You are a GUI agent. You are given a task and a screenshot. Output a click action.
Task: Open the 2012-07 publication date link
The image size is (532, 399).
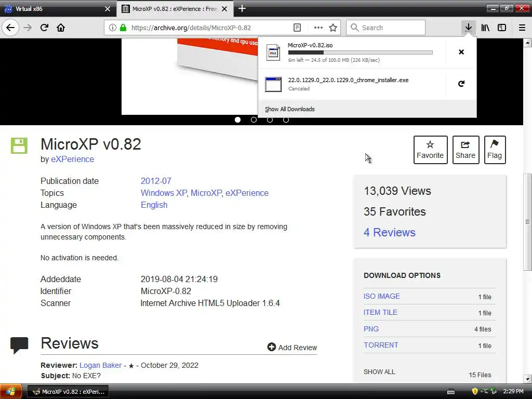tap(156, 181)
